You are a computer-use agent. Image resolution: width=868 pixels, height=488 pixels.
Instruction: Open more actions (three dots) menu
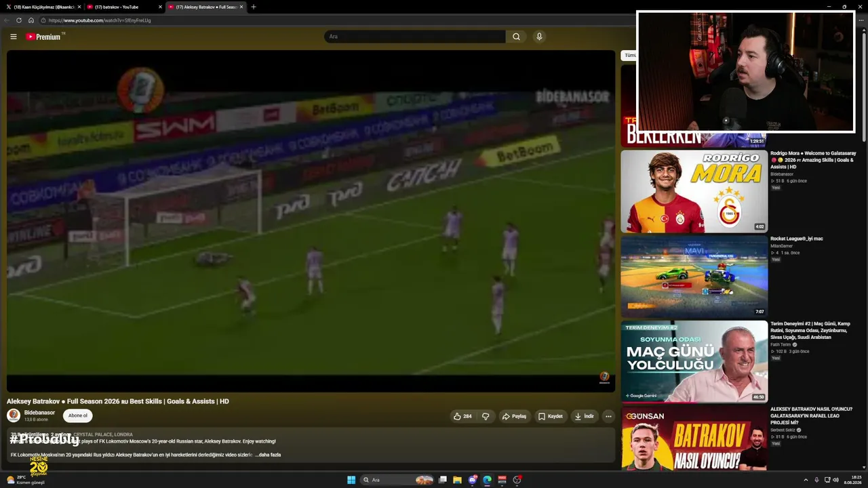coord(608,416)
